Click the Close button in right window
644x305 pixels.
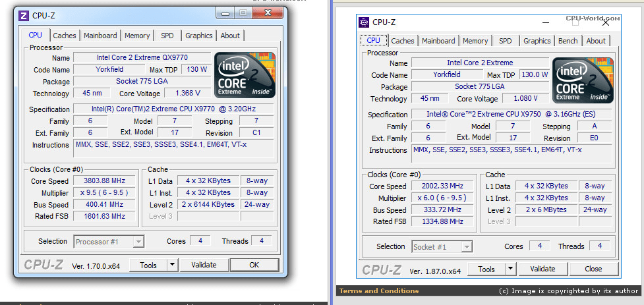(x=593, y=269)
